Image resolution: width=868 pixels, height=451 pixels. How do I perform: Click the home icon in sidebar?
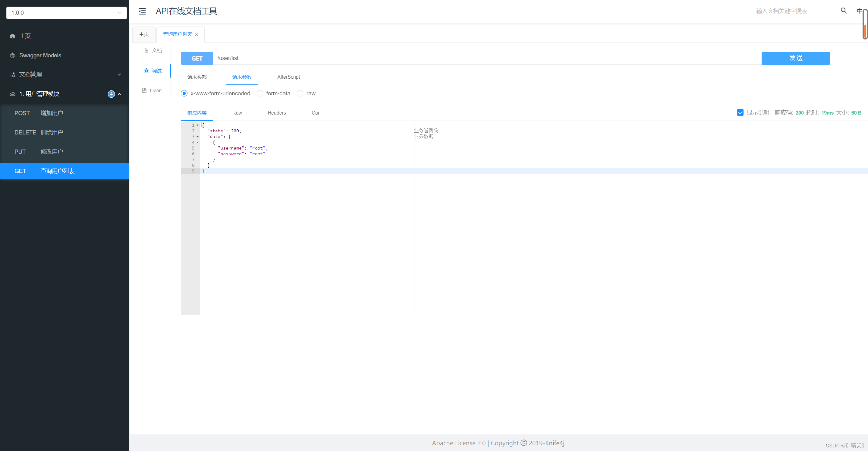tap(12, 36)
